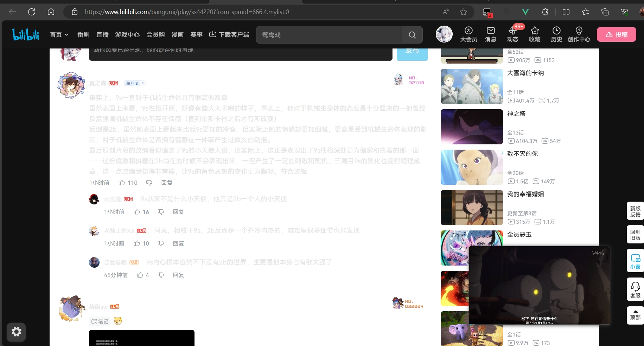
Task: Open the 神之塔 anime thumbnail
Action: click(x=471, y=127)
